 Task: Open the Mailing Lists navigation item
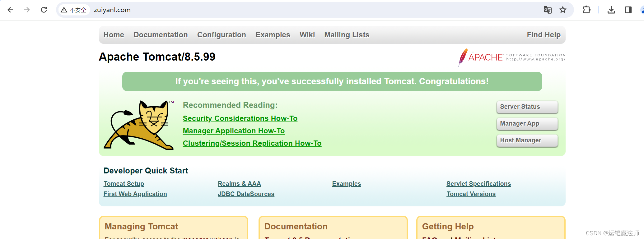347,35
